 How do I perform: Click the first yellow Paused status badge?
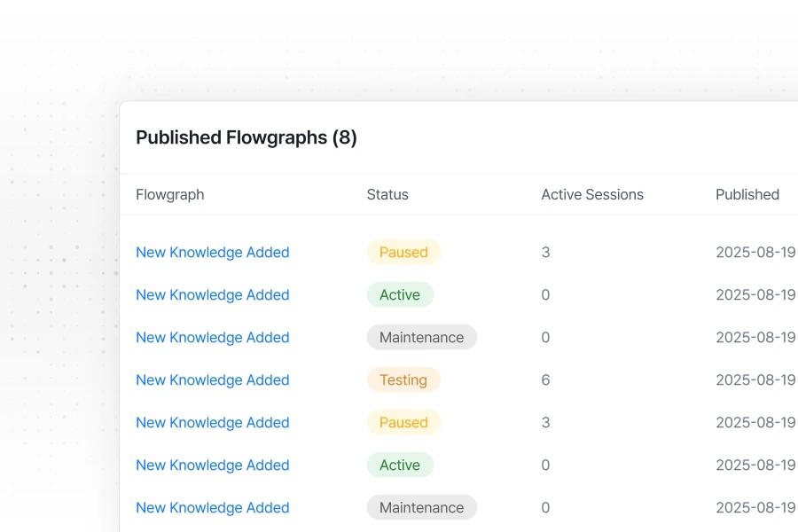pyautogui.click(x=403, y=252)
